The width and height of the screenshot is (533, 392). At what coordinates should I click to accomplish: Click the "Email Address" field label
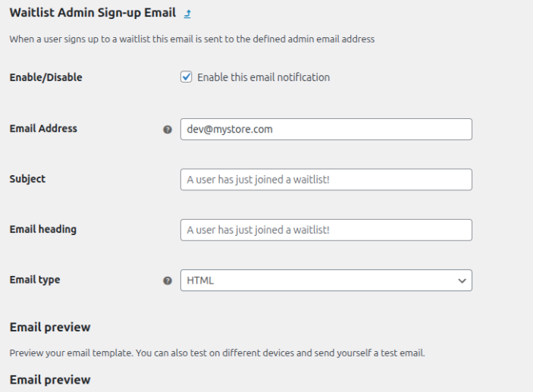coord(43,129)
